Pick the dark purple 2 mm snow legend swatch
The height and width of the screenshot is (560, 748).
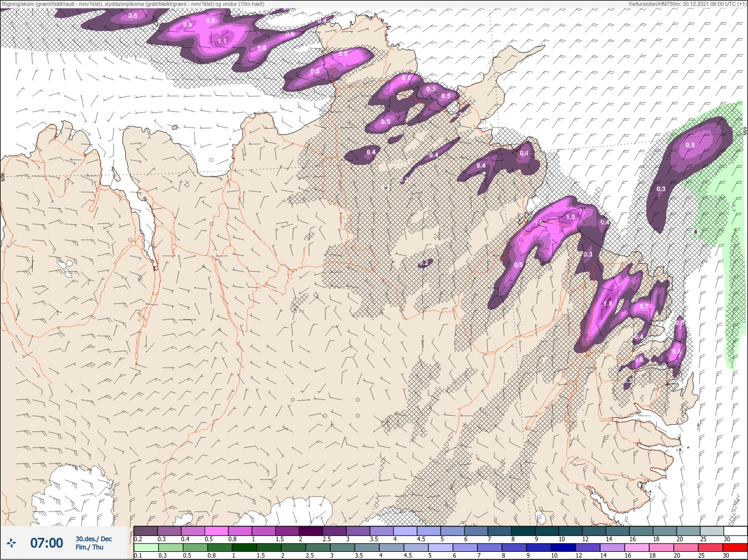click(x=311, y=531)
